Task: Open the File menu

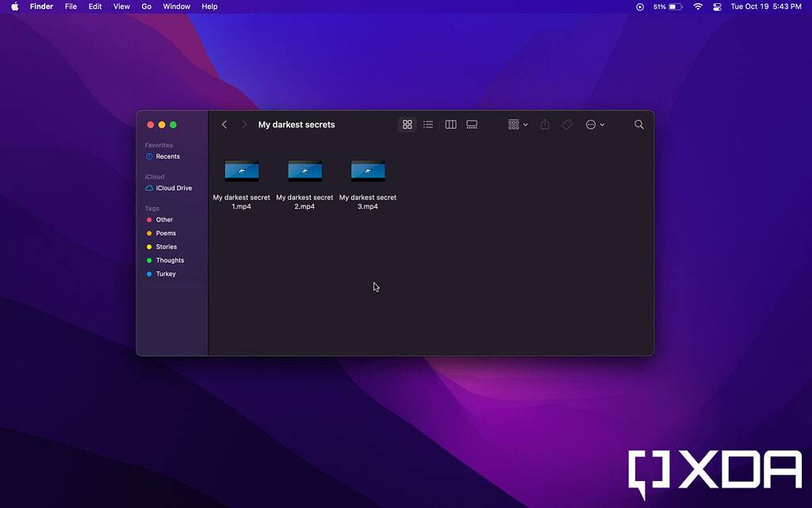Action: [x=71, y=6]
